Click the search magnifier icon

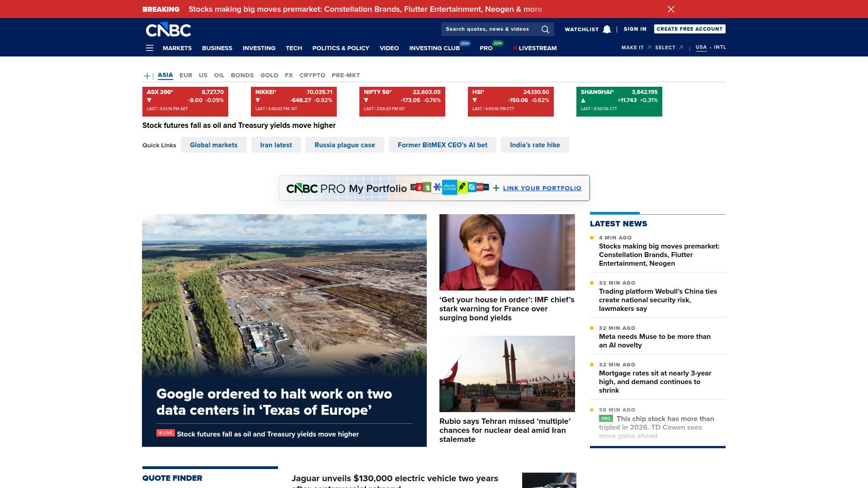(545, 29)
